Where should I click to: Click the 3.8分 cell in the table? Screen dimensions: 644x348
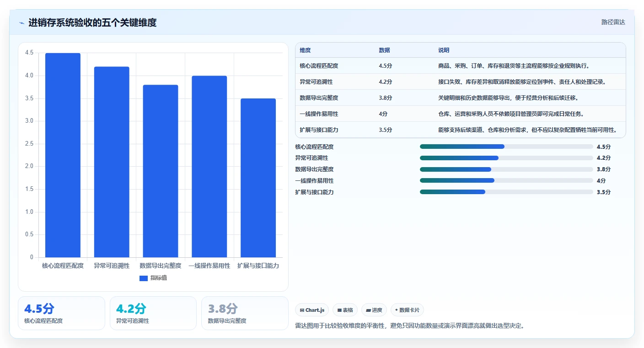386,98
